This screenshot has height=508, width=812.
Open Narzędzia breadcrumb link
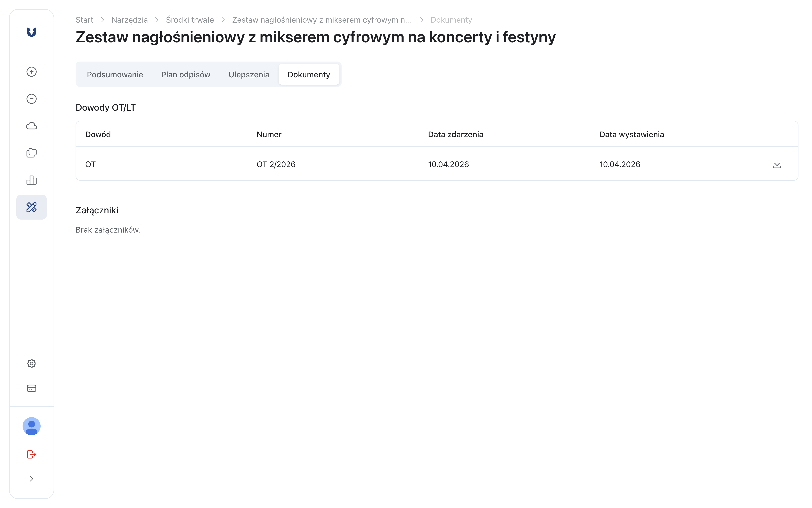pyautogui.click(x=130, y=20)
